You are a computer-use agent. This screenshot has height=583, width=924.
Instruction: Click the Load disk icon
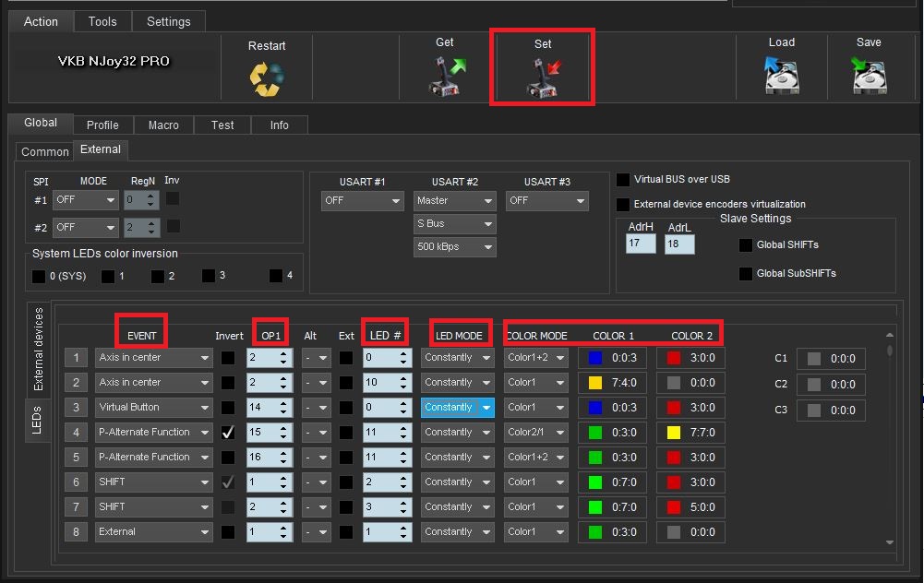click(781, 76)
